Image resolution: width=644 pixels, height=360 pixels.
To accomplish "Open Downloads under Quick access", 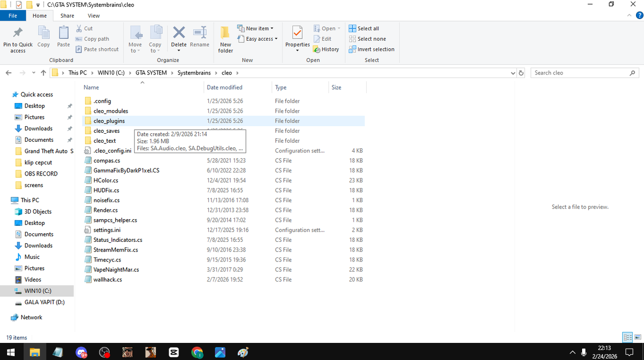I will point(38,129).
